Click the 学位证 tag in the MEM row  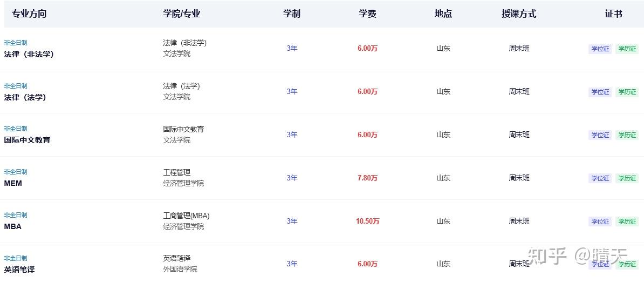[600, 178]
